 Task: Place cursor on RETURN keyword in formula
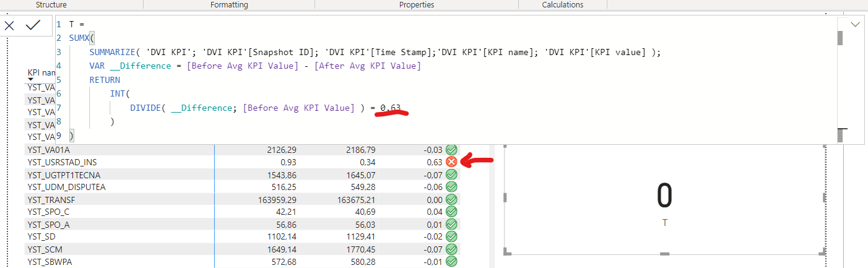point(105,80)
